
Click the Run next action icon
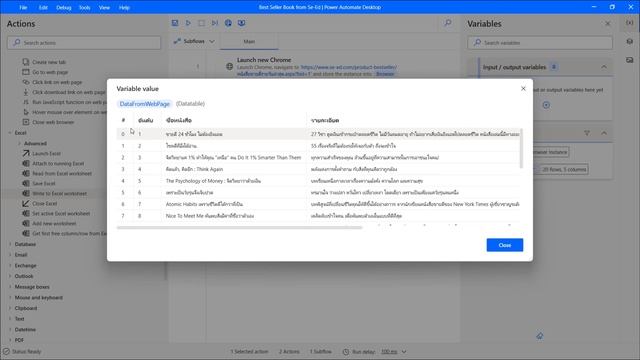click(x=215, y=23)
